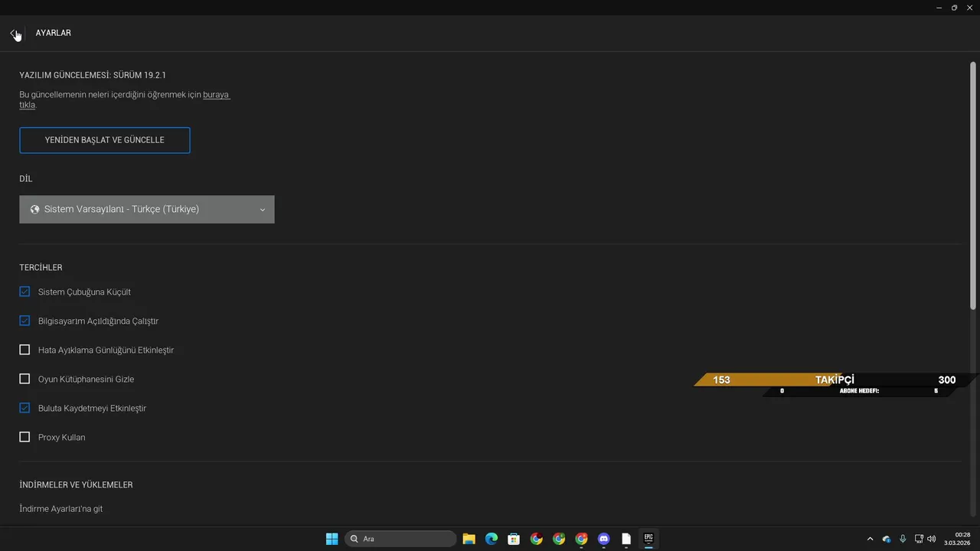Click the İNDİRMELER VE YÜKLEMELER heading
980x551 pixels.
[x=76, y=485]
